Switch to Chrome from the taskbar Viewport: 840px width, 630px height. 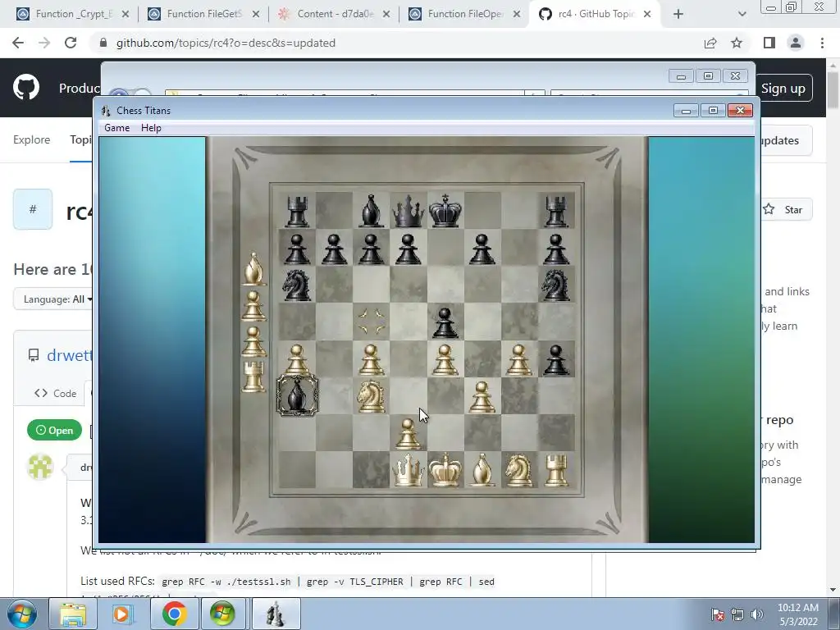173,614
